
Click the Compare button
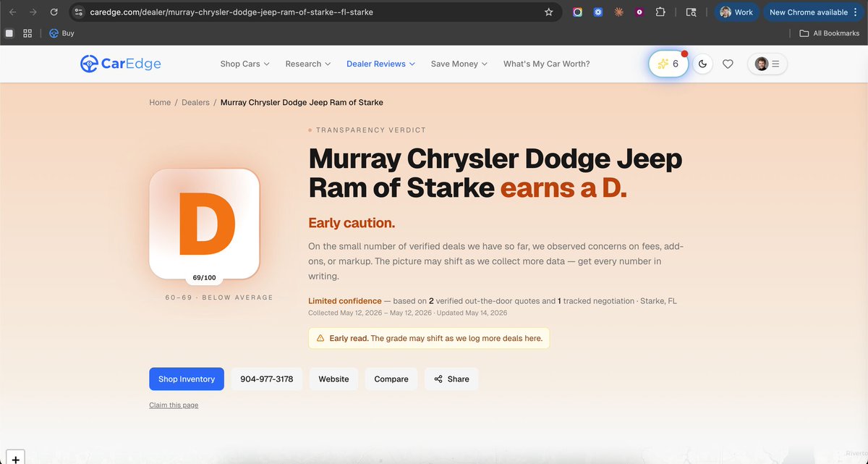391,379
